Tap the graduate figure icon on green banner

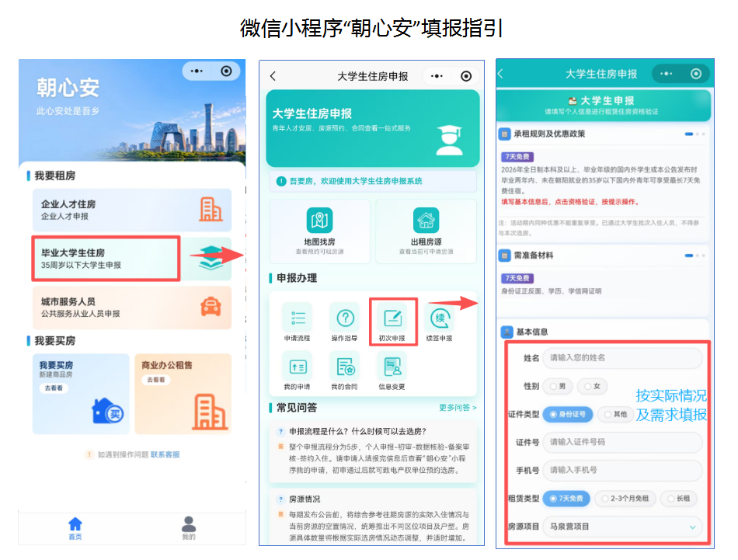point(450,141)
